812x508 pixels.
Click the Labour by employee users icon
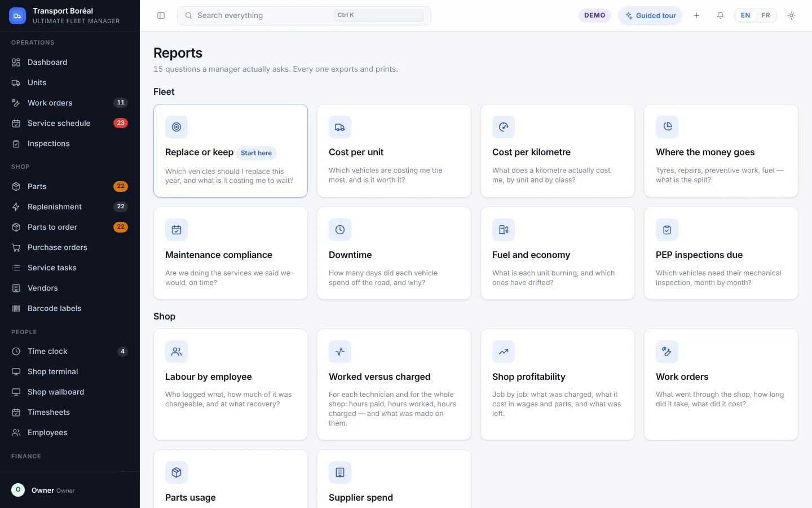(x=176, y=352)
